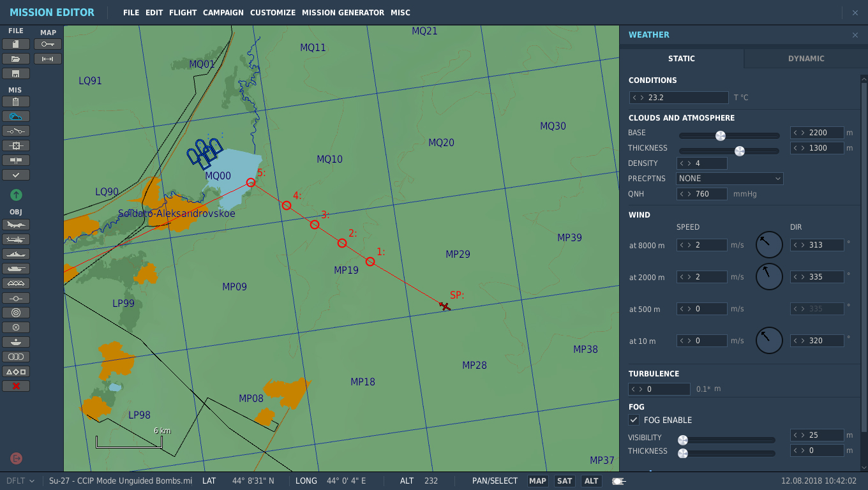The width and height of the screenshot is (868, 490).
Task: Adjust cloud BASE stepper at 2200
Action: [799, 133]
